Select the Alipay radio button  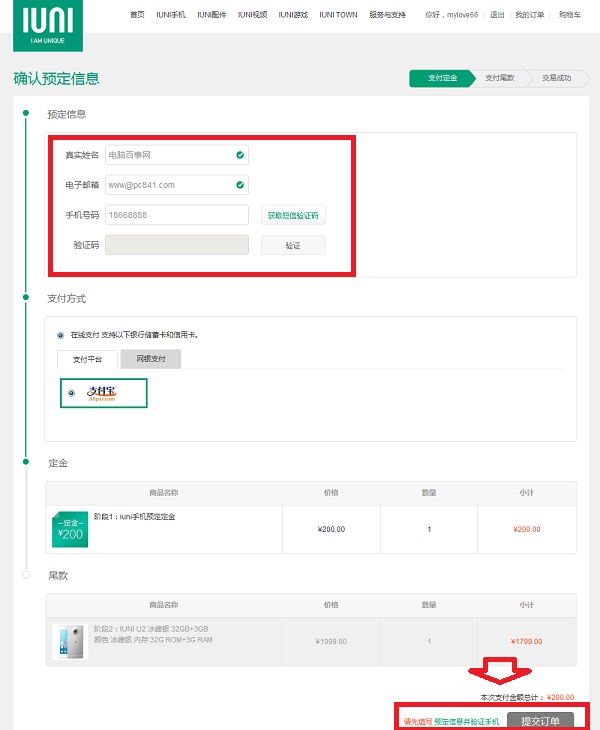pos(71,393)
